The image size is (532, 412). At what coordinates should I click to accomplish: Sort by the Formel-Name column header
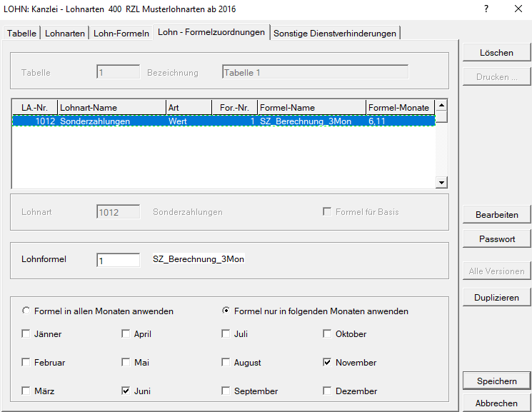tap(311, 108)
